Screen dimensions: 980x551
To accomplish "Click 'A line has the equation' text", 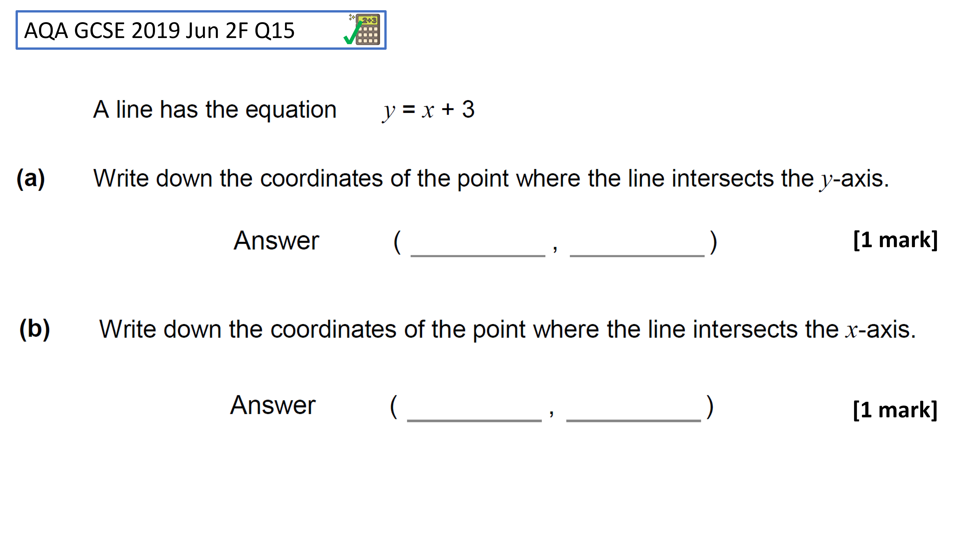I will (215, 110).
